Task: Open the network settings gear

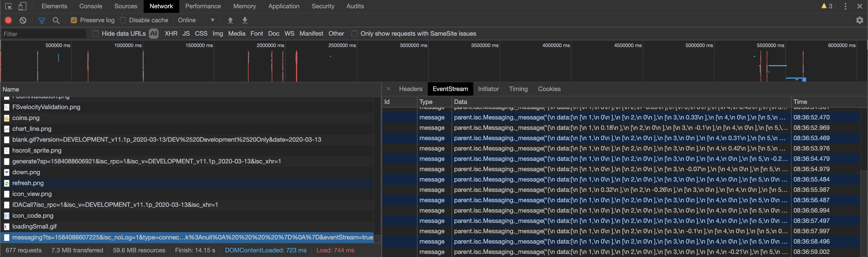Action: tap(859, 20)
